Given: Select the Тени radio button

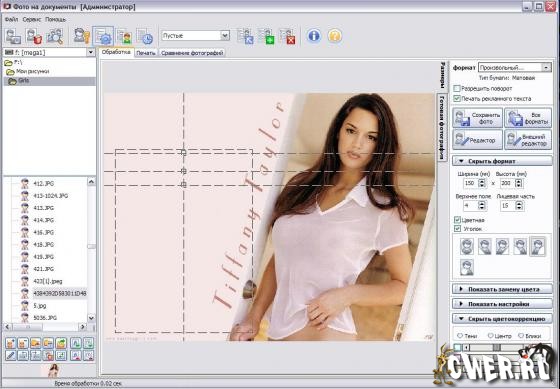Looking at the screenshot, I should 460,336.
